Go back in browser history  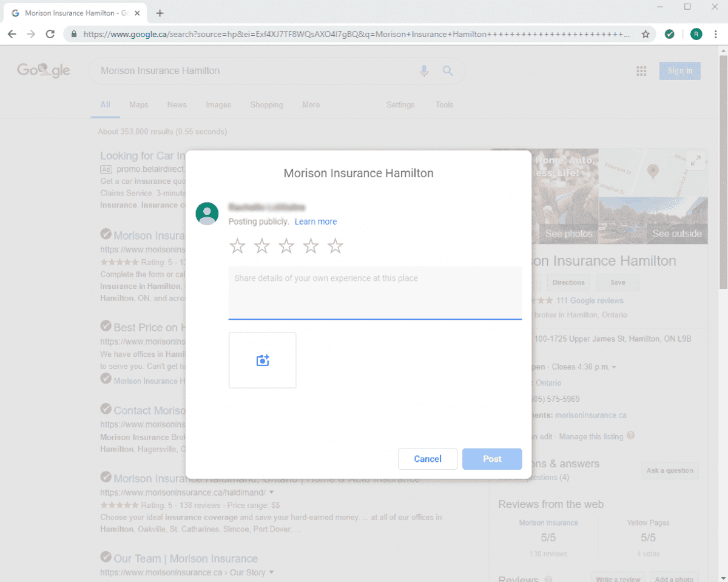point(12,35)
